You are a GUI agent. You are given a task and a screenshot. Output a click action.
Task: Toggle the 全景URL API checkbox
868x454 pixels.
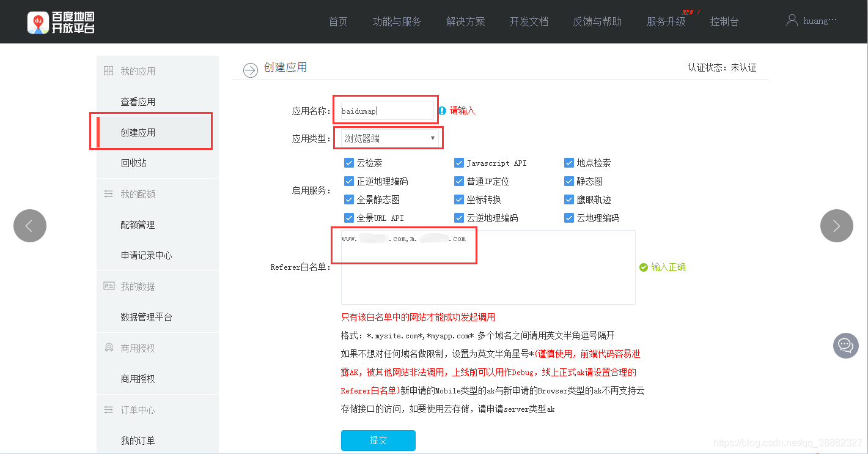(349, 218)
